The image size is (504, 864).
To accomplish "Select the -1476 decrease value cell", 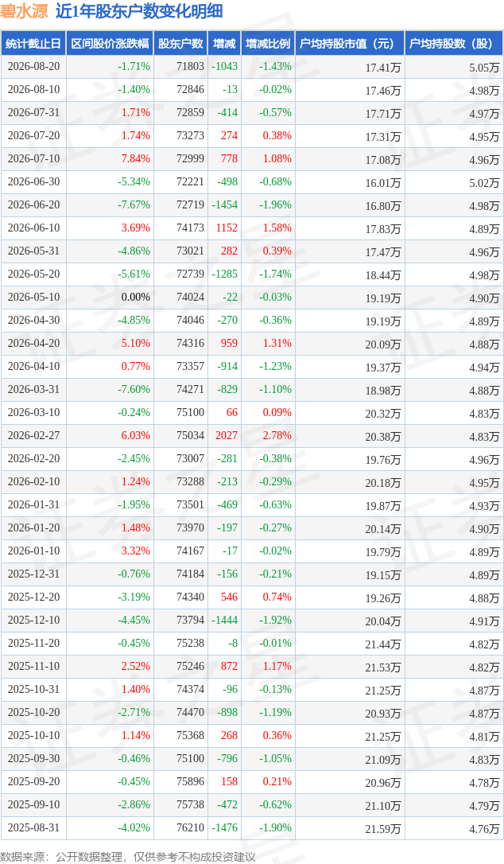I will (225, 827).
